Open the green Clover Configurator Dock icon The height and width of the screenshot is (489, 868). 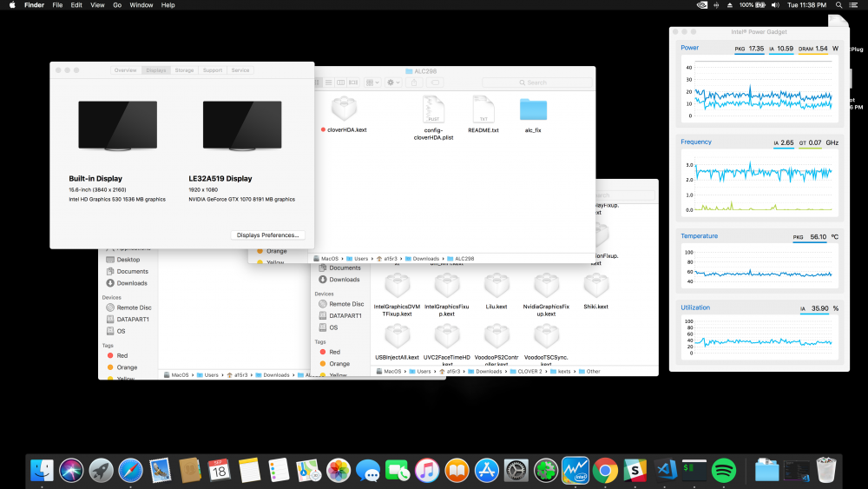click(546, 471)
